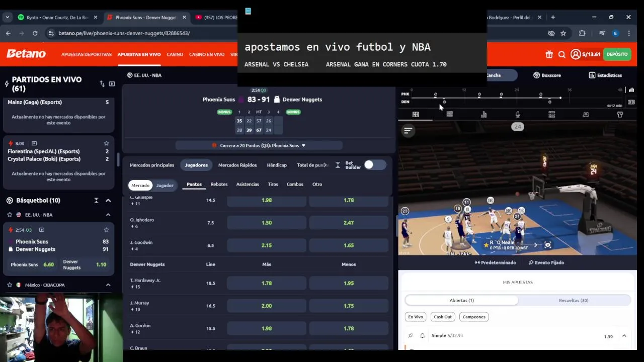This screenshot has height=362, width=644.
Task: Filter bets by Cash Out
Action: click(443, 317)
